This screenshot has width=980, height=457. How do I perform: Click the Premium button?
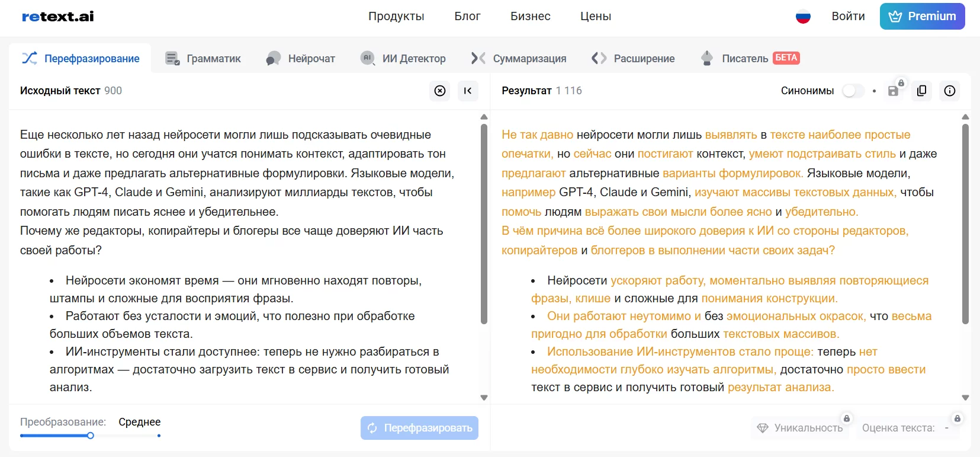(922, 17)
